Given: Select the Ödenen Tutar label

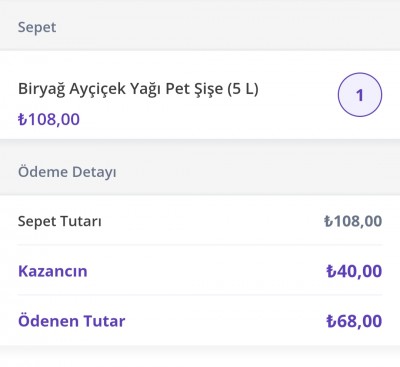Looking at the screenshot, I should (72, 321).
